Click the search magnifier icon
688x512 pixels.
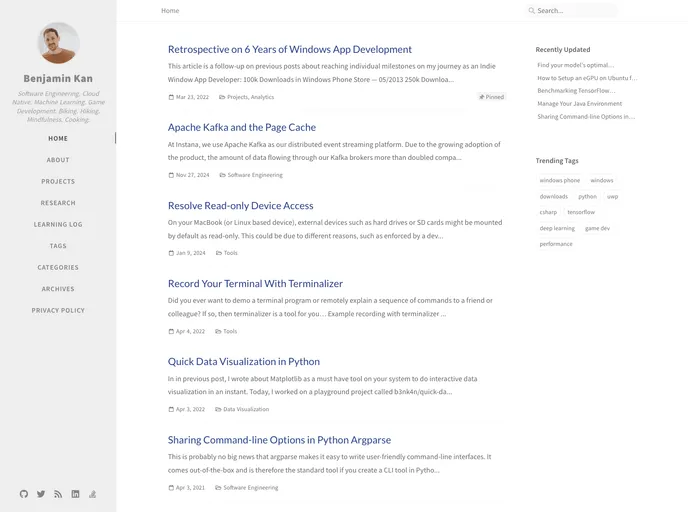point(532,11)
